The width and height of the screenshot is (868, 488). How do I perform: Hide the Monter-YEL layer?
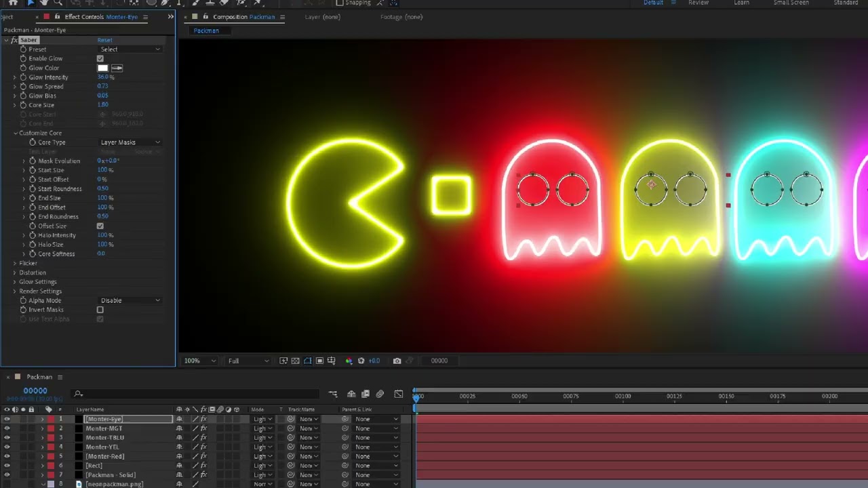(x=7, y=447)
